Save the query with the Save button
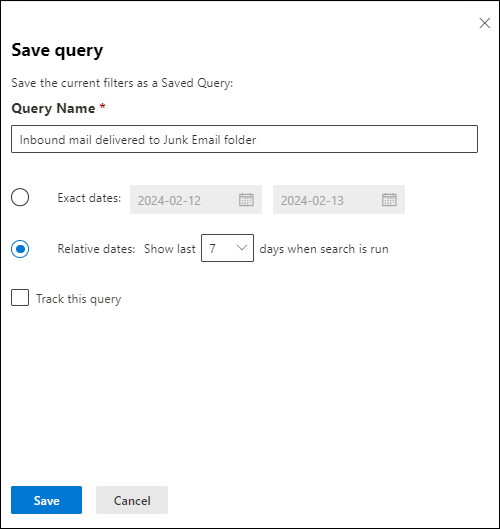500x529 pixels. [x=47, y=500]
